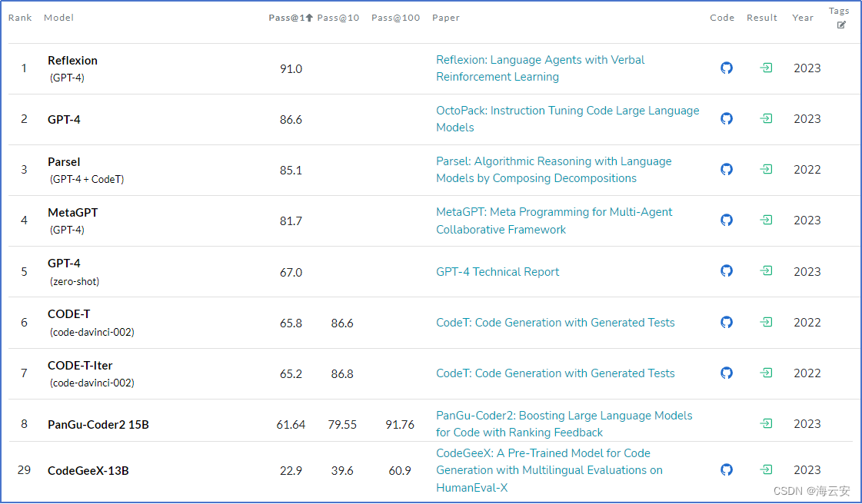The image size is (862, 504).
Task: Click result icon in CODE-T-Iter row
Action: click(766, 373)
